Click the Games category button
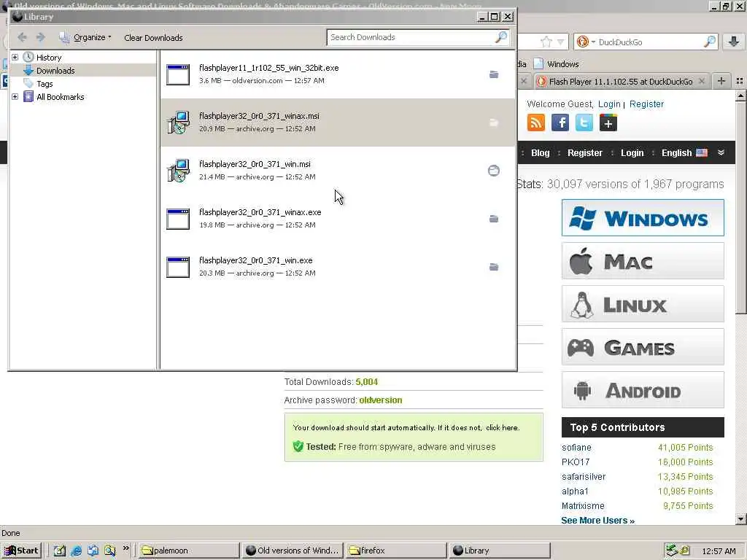 [x=643, y=346]
